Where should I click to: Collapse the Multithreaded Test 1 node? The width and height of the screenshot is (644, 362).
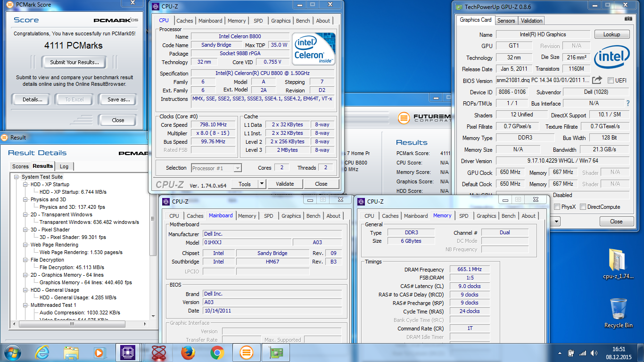click(x=25, y=305)
